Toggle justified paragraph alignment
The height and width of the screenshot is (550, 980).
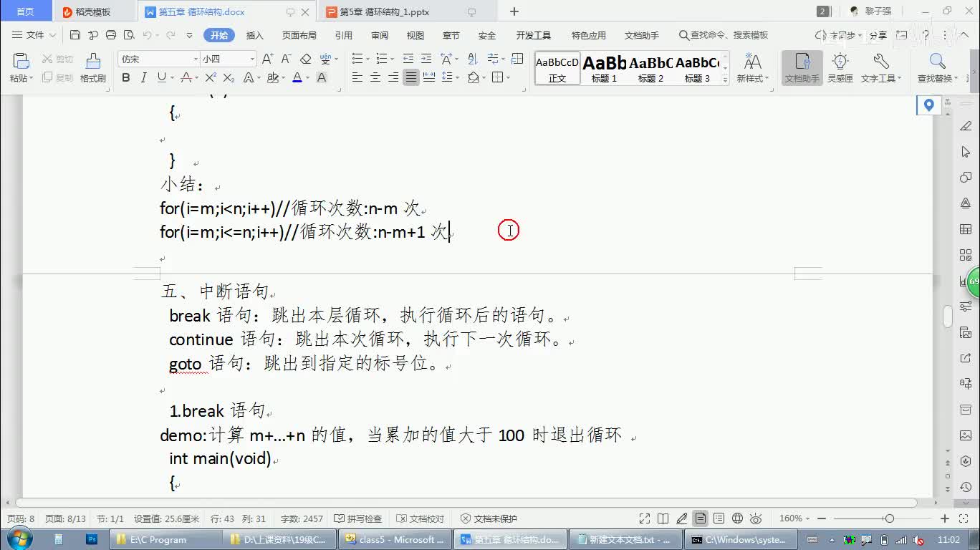(410, 78)
